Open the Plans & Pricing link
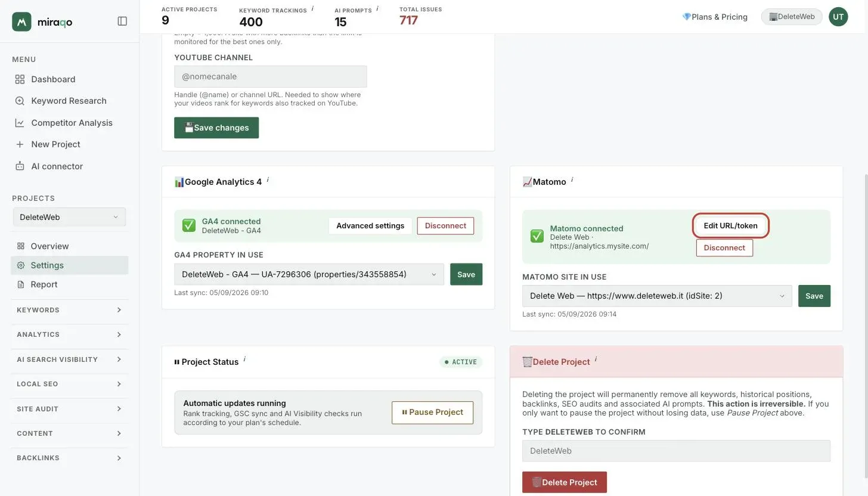 [x=715, y=17]
